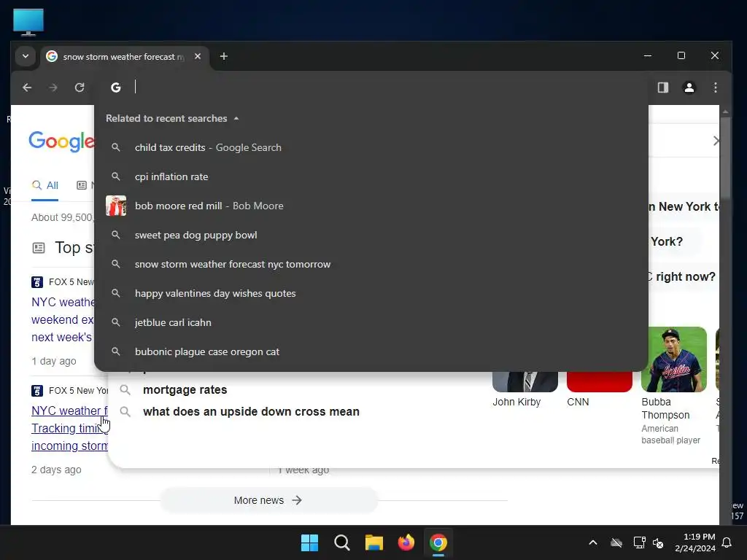
Task: Go back to previous page in Chrome
Action: (27, 87)
